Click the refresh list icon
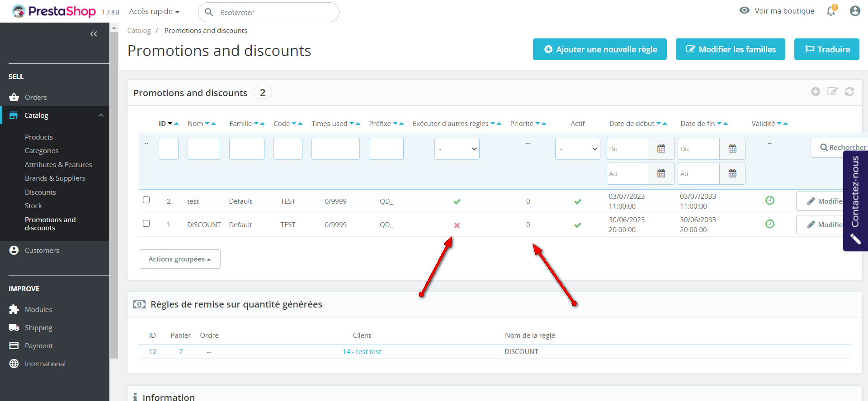 [849, 92]
